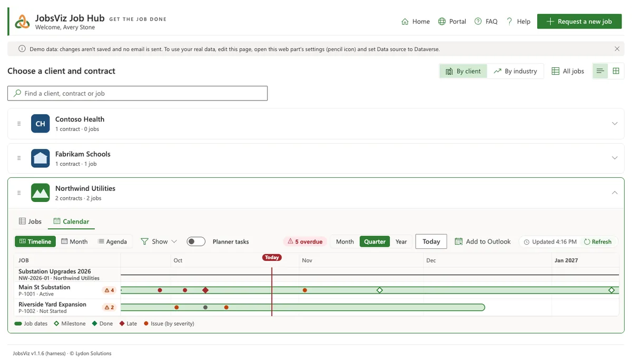Select Riverside Yard Expansion row label
Screen dimensions: 632x364
pyautogui.click(x=52, y=307)
